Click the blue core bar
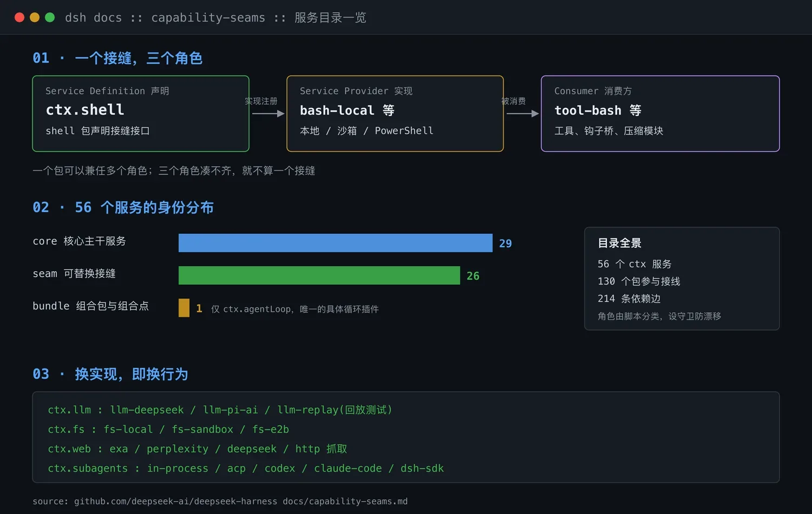The height and width of the screenshot is (514, 812). tap(336, 243)
